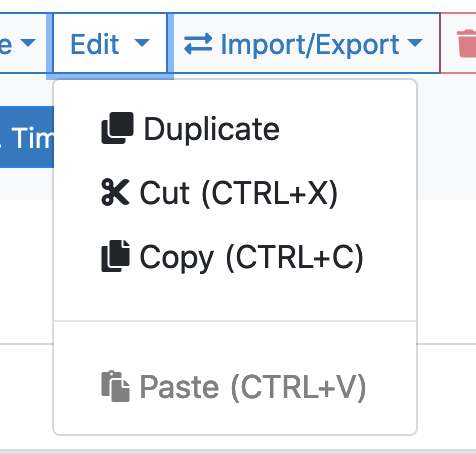Click the Duplicate stacked-squares icon
Screen dimensions: 476x454
tap(117, 128)
